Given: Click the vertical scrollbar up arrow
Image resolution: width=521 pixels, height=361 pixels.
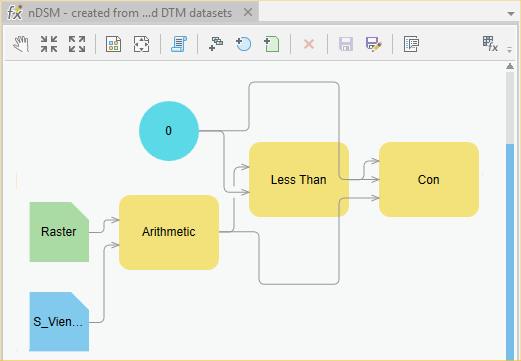Looking at the screenshot, I should tap(510, 66).
